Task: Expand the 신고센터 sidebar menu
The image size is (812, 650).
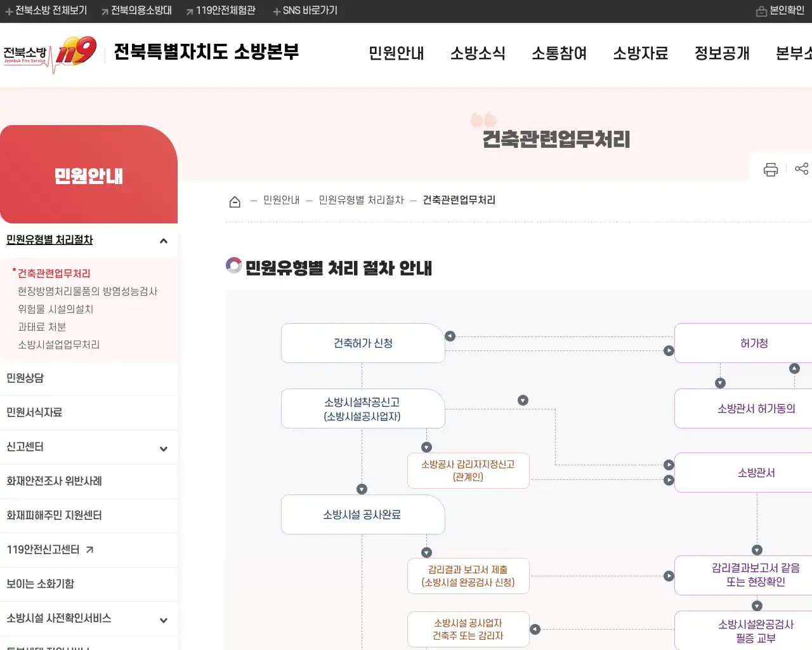Action: (163, 448)
